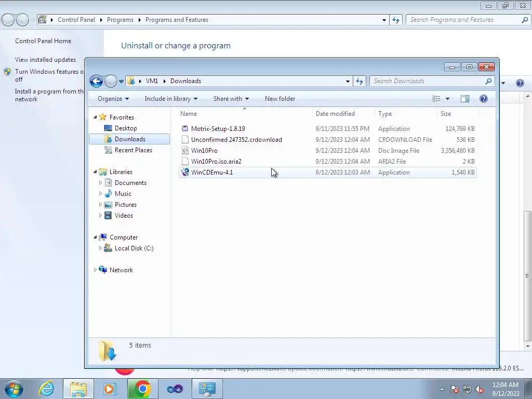Click the Pictures library icon
Viewport: 532px width, 399px height.
tap(108, 205)
